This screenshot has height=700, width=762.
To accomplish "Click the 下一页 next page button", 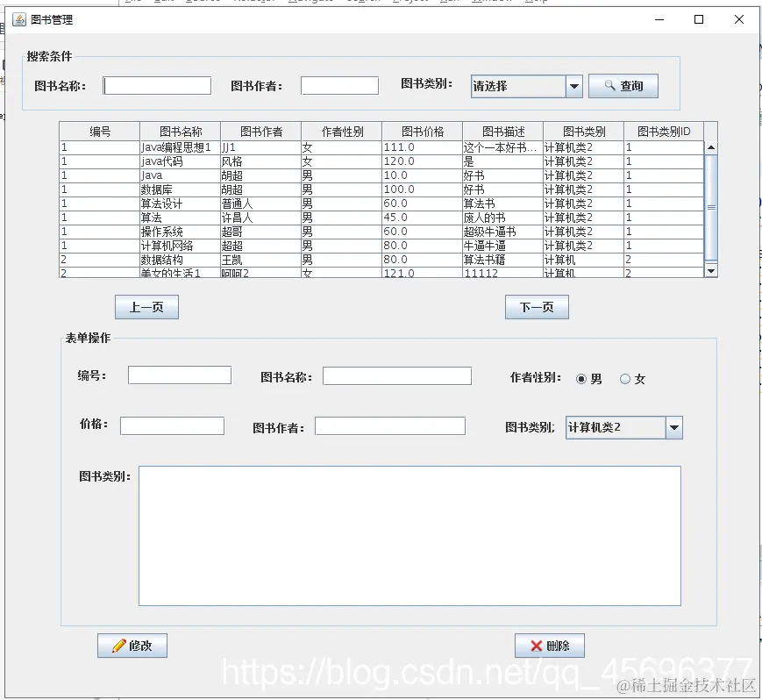I will pos(537,307).
